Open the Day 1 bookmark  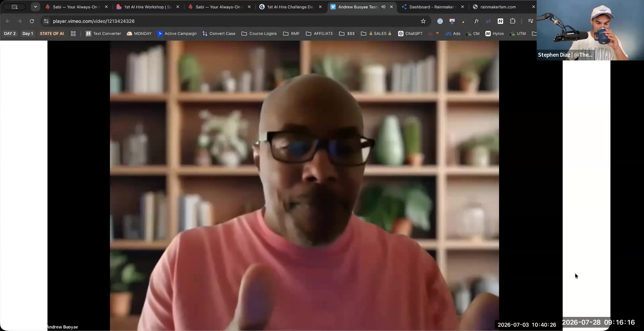click(x=28, y=34)
